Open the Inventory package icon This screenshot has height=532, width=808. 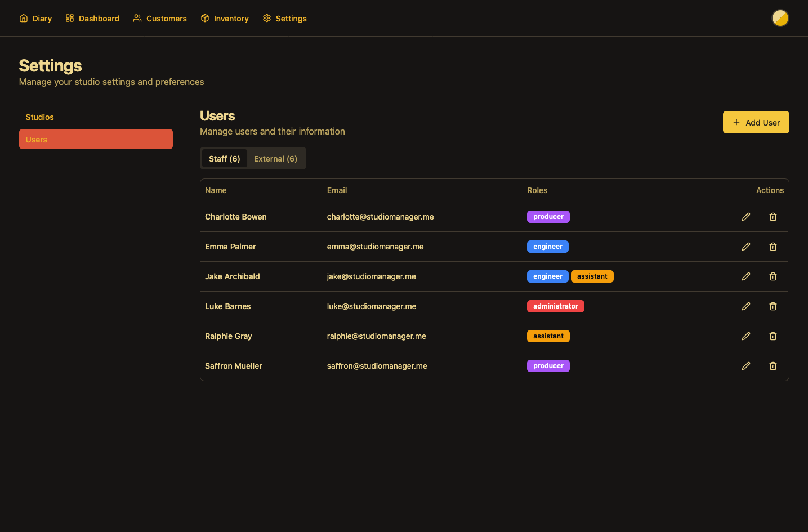pyautogui.click(x=204, y=18)
